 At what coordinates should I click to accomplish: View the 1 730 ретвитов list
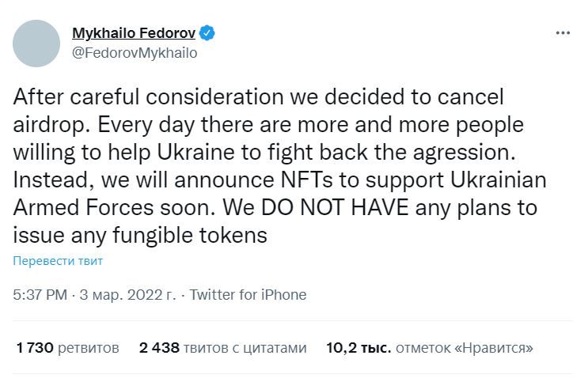68,348
